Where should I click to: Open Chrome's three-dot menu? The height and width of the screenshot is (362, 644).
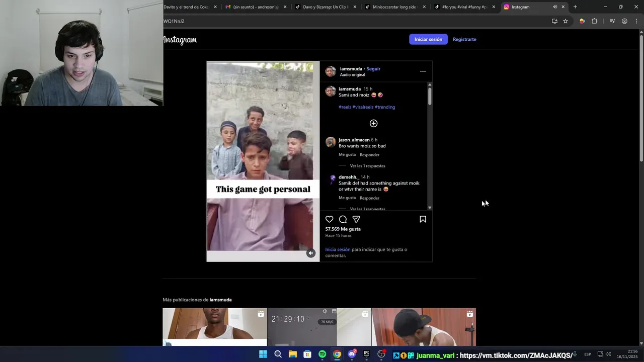tap(636, 21)
